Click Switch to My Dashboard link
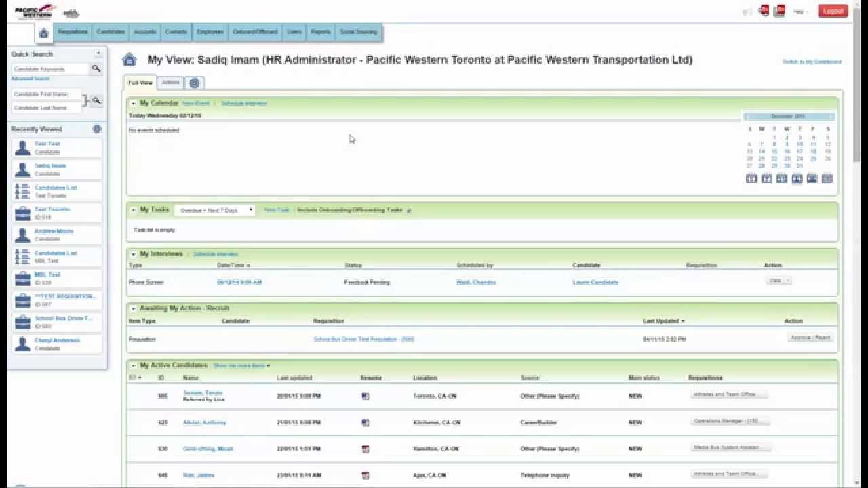The height and width of the screenshot is (488, 868). [812, 62]
